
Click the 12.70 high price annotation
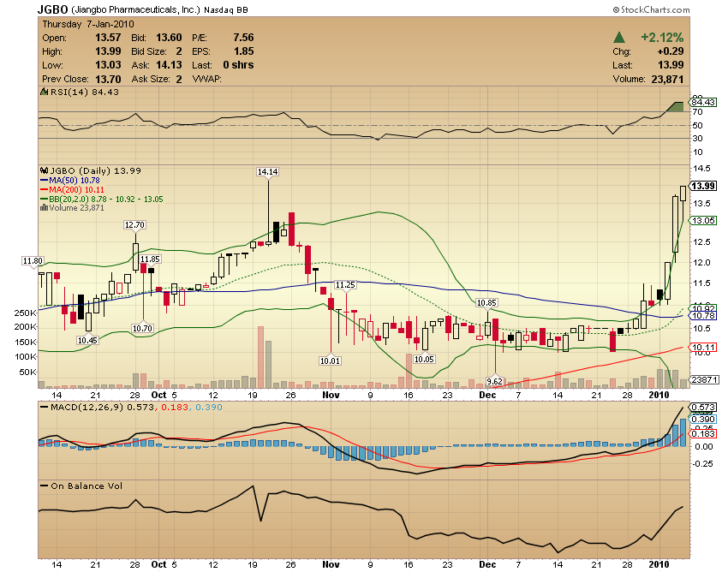[134, 224]
